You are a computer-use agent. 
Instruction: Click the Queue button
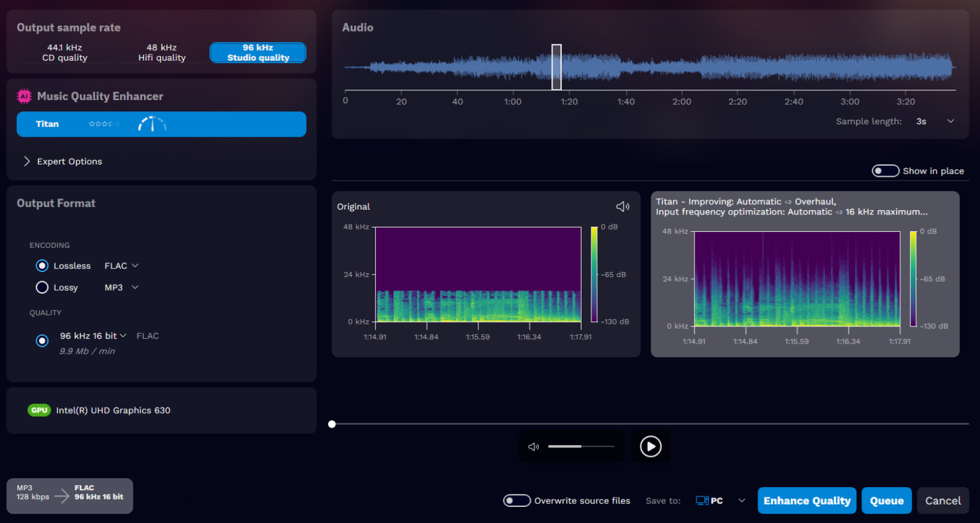(886, 501)
